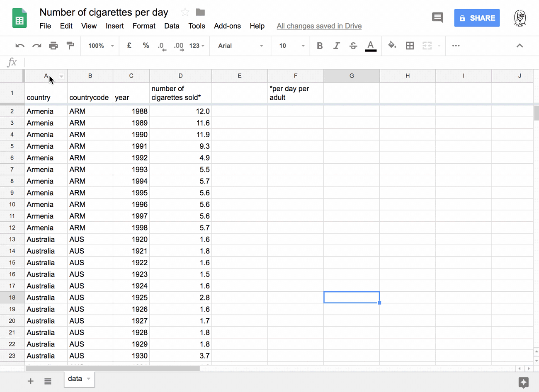Image resolution: width=539 pixels, height=392 pixels.
Task: Star this spreadsheet
Action: click(185, 12)
